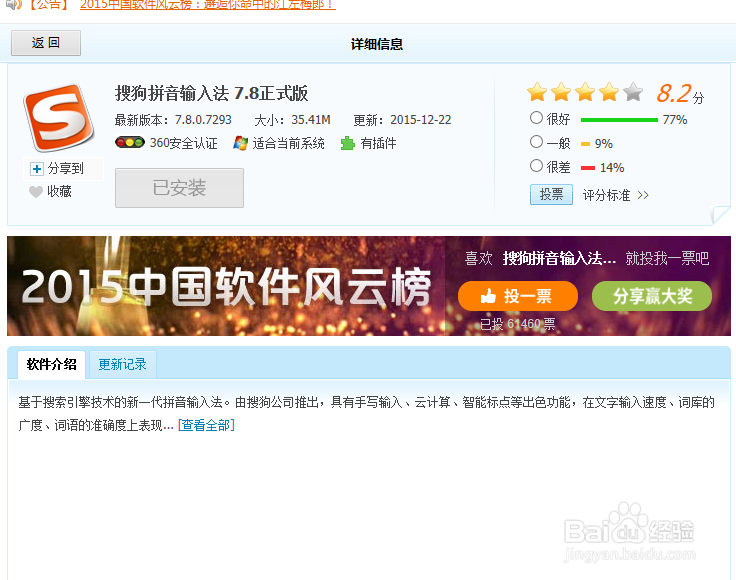Click the orange 投一票 button
736x580 pixels.
pos(518,296)
